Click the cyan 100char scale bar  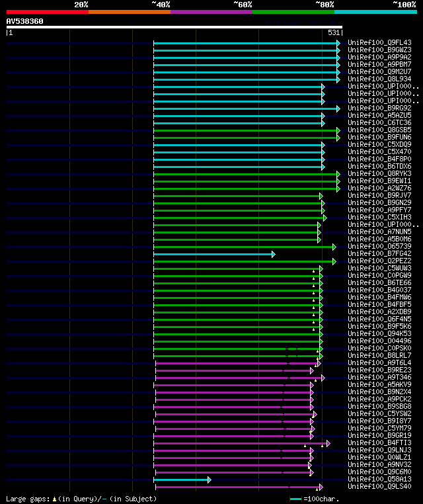295,499
